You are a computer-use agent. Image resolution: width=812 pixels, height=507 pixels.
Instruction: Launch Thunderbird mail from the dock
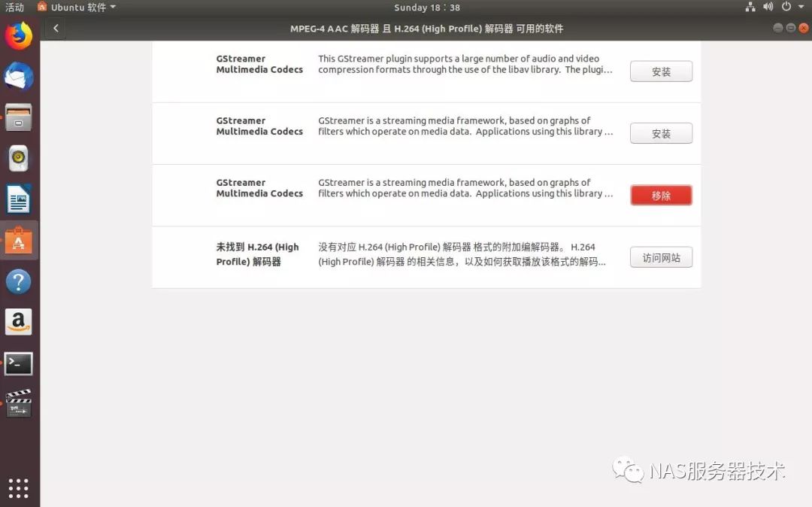coord(19,77)
